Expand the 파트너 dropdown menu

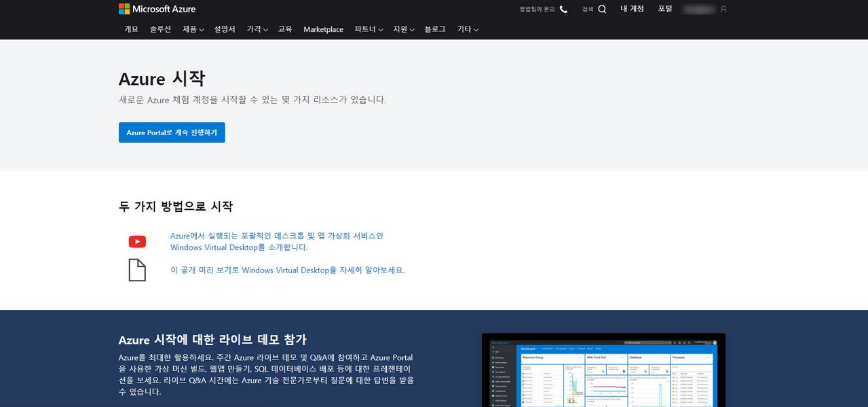coord(369,29)
